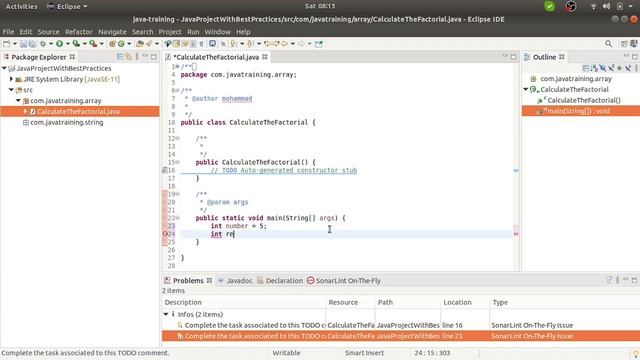Open the Navigate menu
Viewport: 640px width, 360px height.
(x=112, y=31)
